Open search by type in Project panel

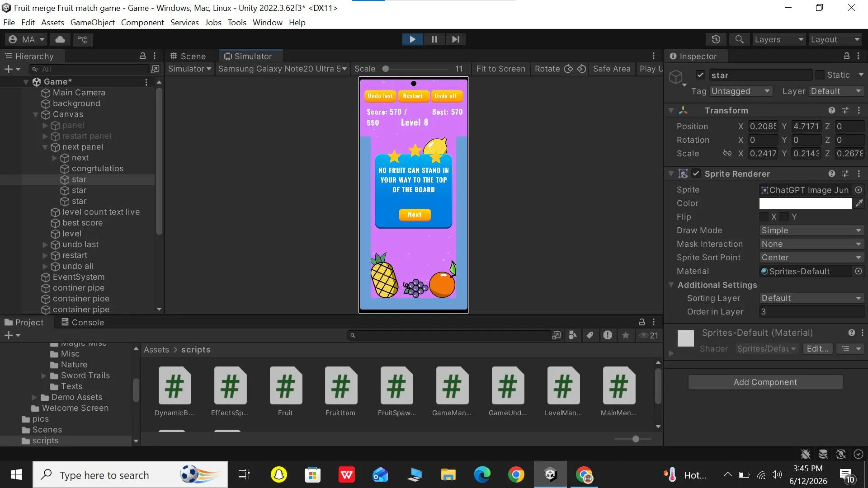tap(573, 335)
